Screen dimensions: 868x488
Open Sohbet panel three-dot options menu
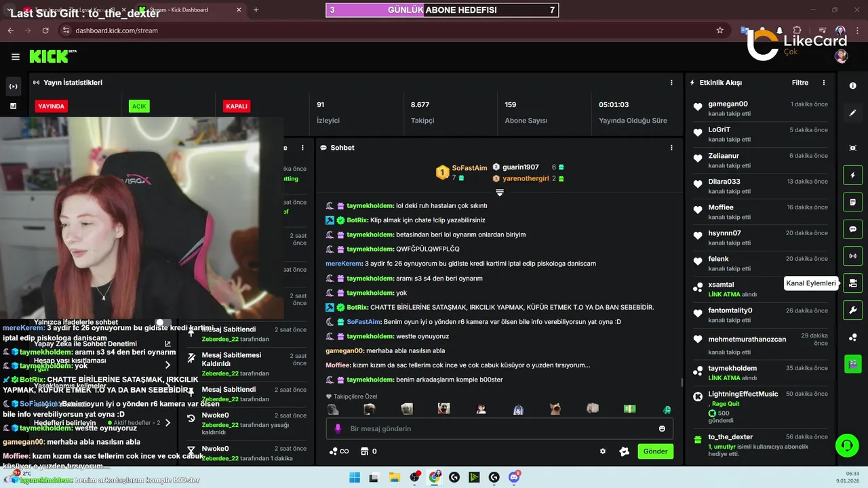[671, 148]
